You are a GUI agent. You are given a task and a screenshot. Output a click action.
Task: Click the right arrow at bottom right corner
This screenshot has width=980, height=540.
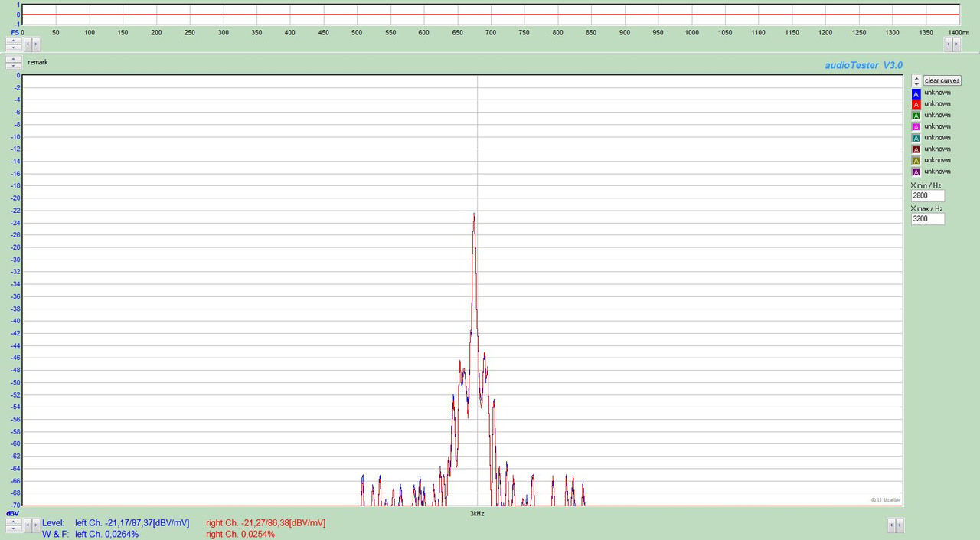(x=900, y=525)
